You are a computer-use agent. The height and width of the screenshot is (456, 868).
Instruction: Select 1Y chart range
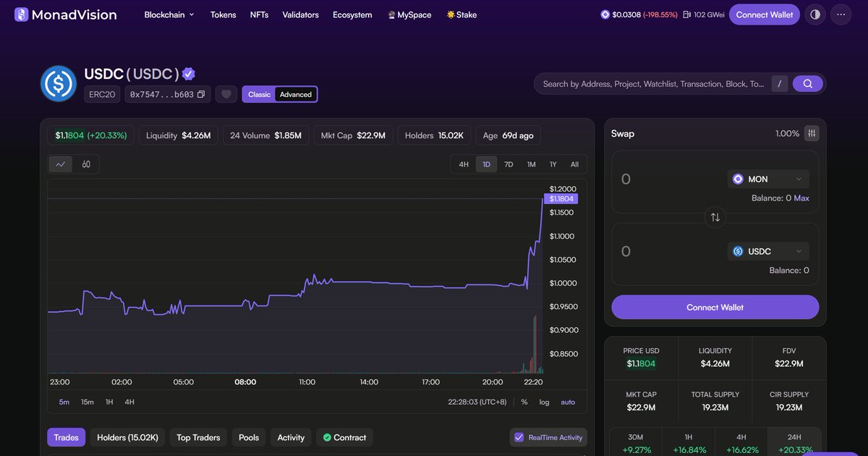(553, 164)
